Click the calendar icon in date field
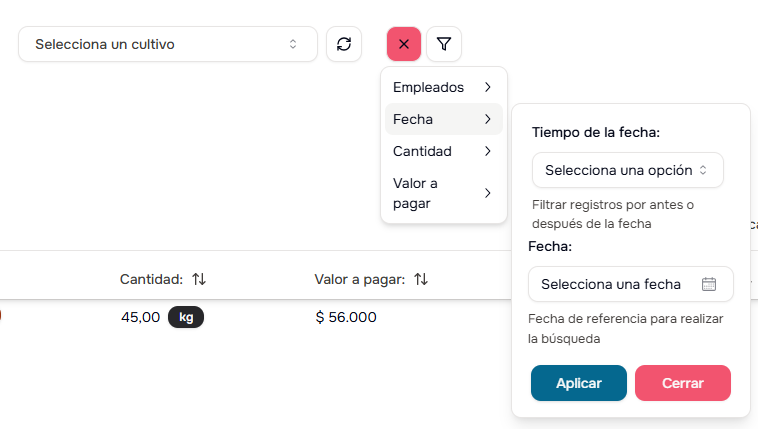This screenshot has width=758, height=429. 709,284
